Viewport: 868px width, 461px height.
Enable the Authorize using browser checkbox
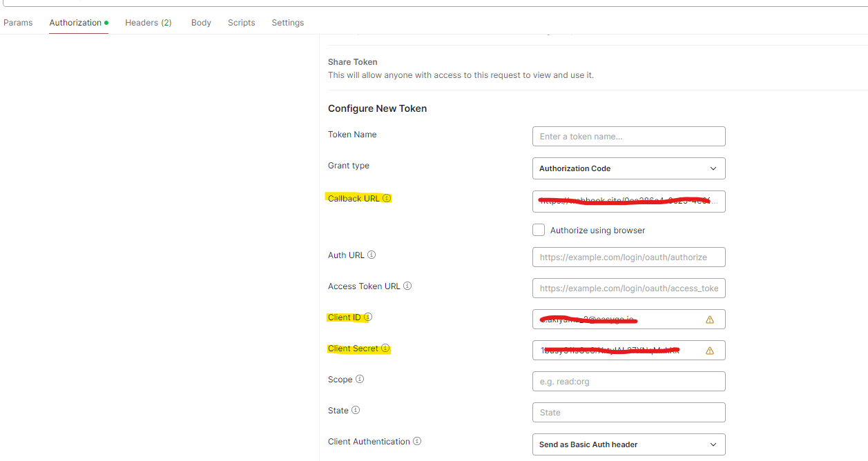pyautogui.click(x=539, y=230)
